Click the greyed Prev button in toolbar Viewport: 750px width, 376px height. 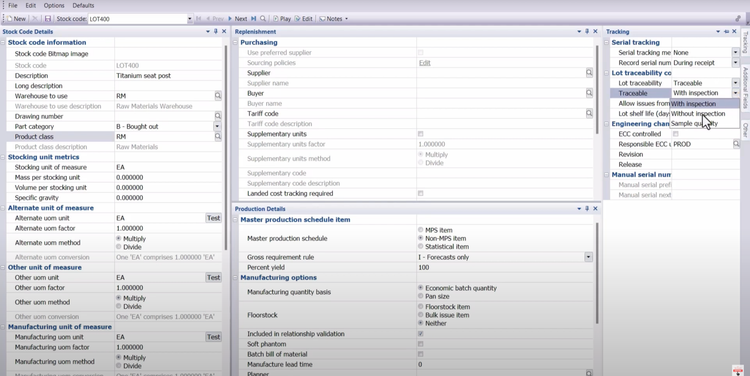215,19
